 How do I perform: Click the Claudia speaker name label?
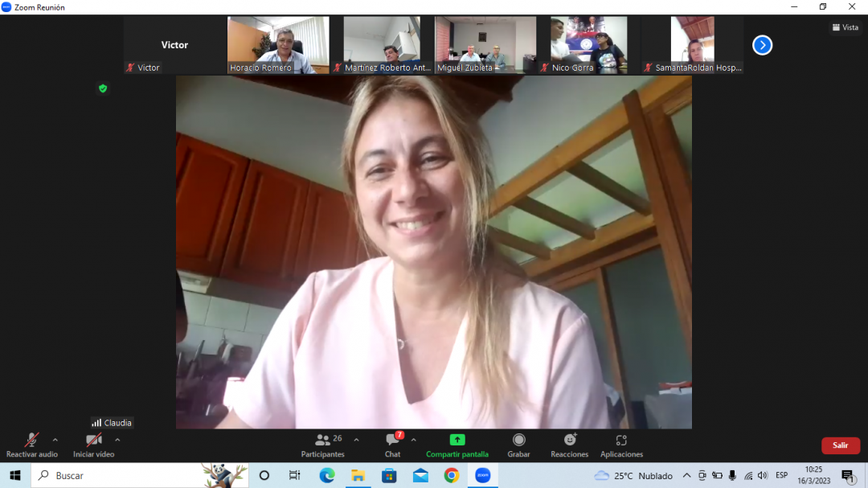click(x=112, y=423)
